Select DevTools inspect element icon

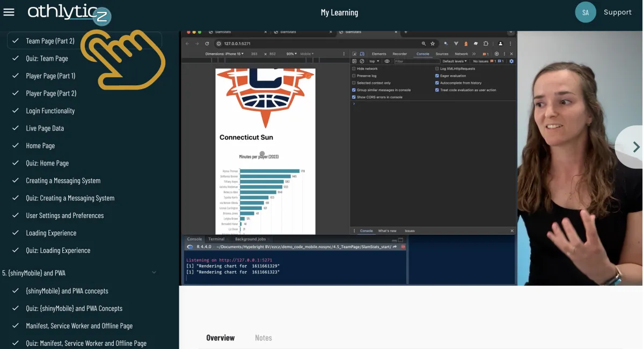click(x=354, y=54)
